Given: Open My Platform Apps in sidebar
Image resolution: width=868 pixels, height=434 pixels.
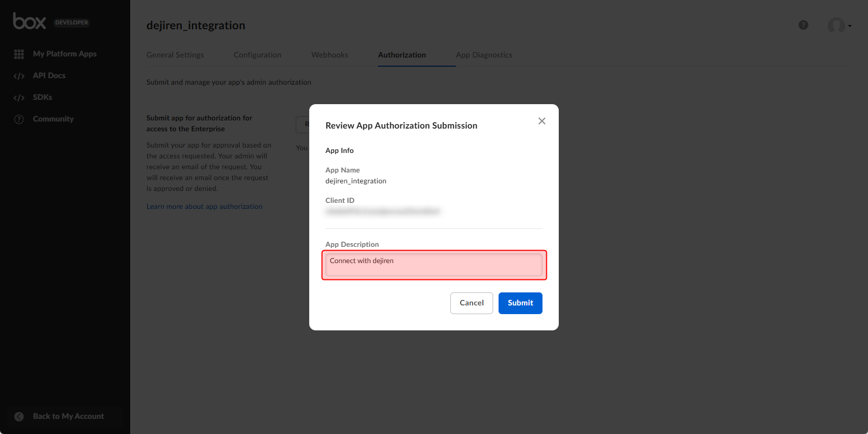Looking at the screenshot, I should [x=65, y=54].
